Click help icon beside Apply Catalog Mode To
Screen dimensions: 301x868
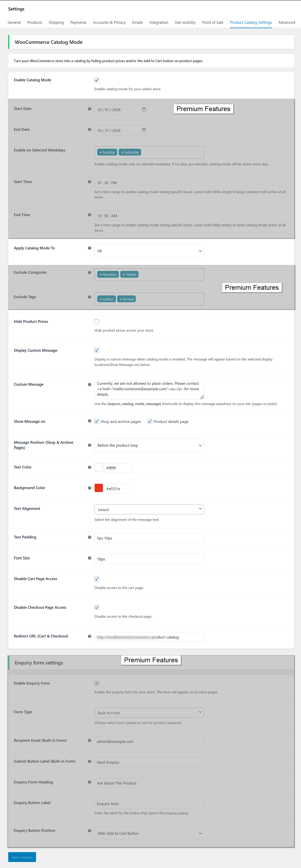tap(90, 248)
